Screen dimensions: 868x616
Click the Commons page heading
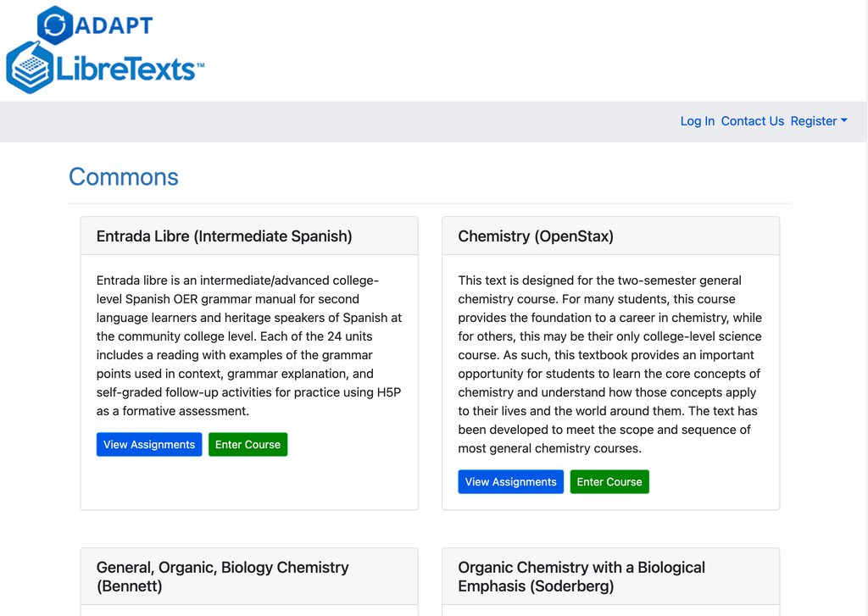pos(124,177)
